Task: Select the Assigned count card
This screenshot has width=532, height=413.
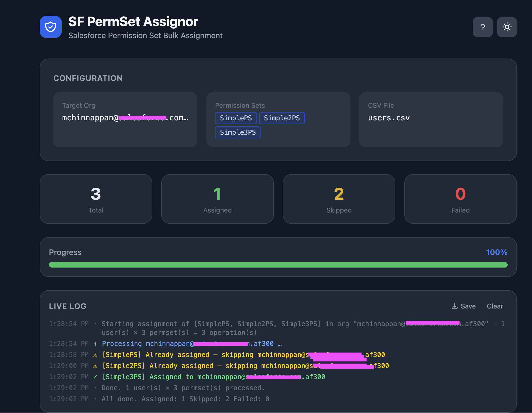Action: [x=218, y=199]
